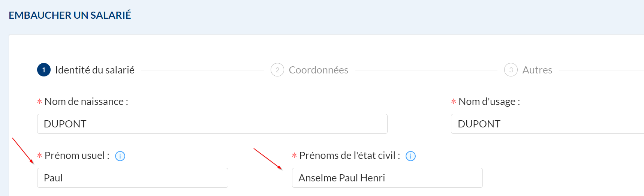Click the step 3 number circle
The height and width of the screenshot is (196, 644).
511,70
